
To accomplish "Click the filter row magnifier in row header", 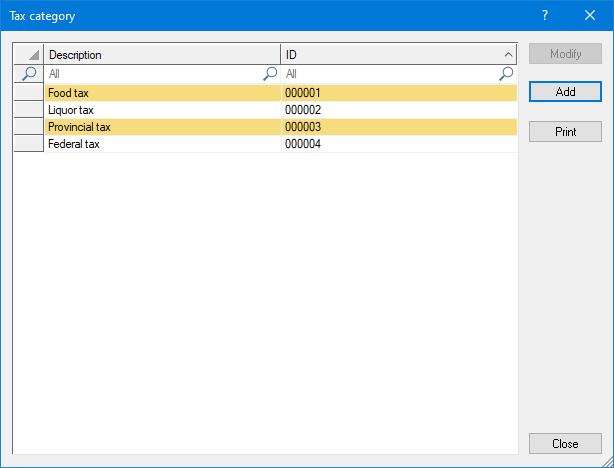I will click(x=29, y=74).
